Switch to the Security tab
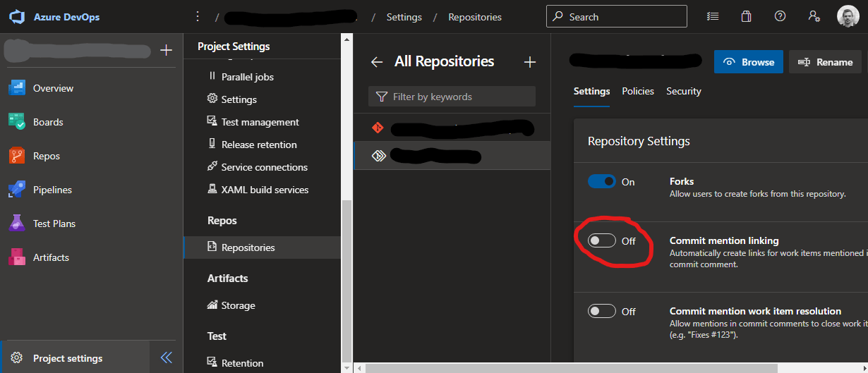868x373 pixels. coord(684,92)
